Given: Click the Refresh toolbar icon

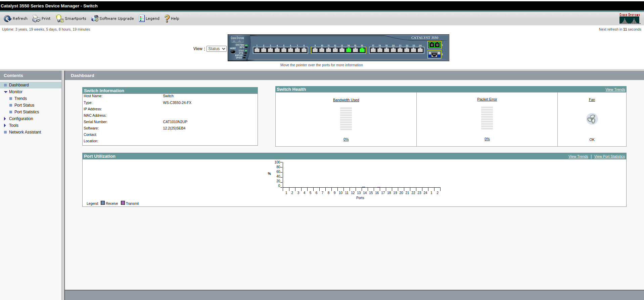Looking at the screenshot, I should [x=7, y=18].
